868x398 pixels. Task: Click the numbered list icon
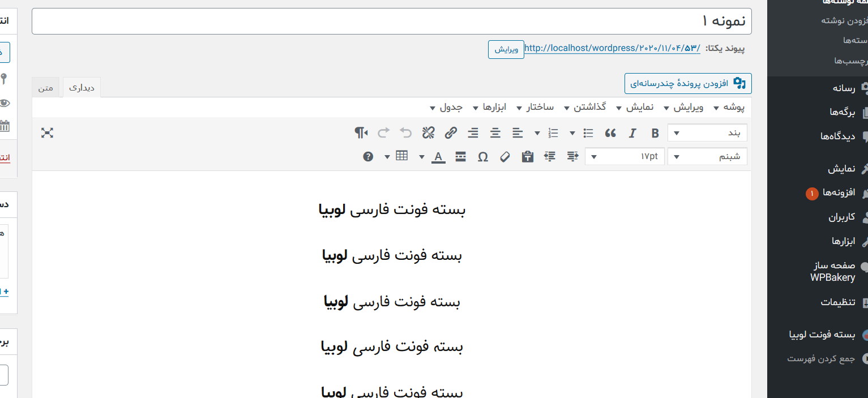pyautogui.click(x=553, y=133)
